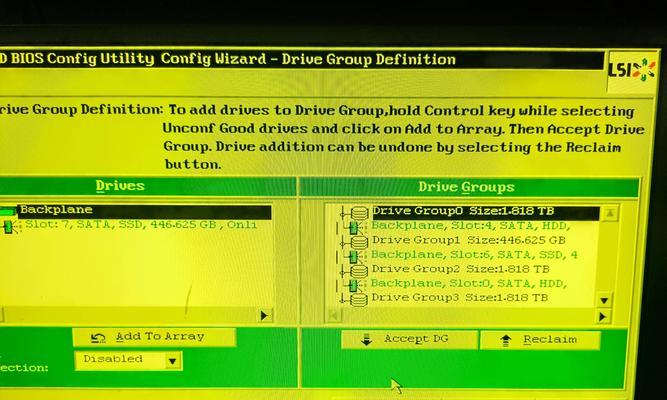Click the Backplane enclosure icon in Drives
Image resolution: width=667 pixels, height=400 pixels.
tap(8, 211)
